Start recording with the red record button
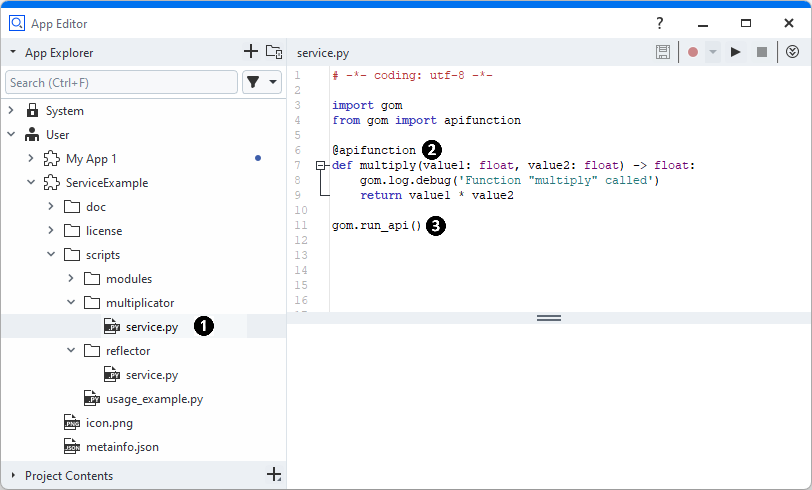Viewport: 812px width, 490px height. click(692, 52)
